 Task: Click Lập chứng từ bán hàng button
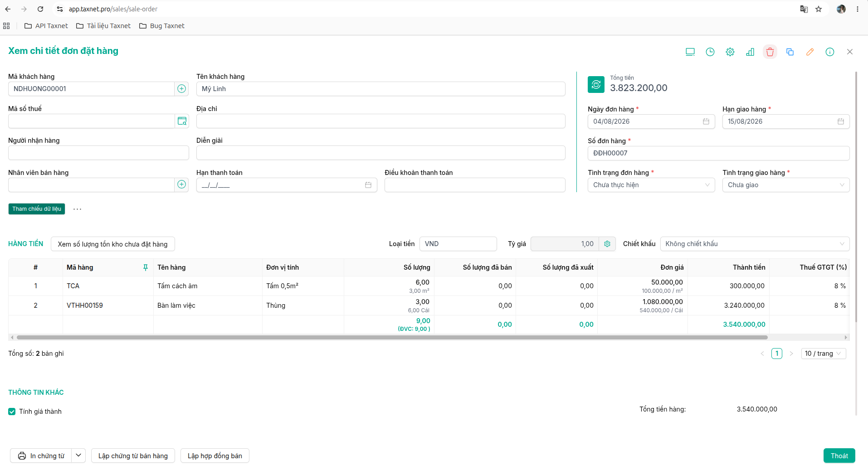click(133, 455)
